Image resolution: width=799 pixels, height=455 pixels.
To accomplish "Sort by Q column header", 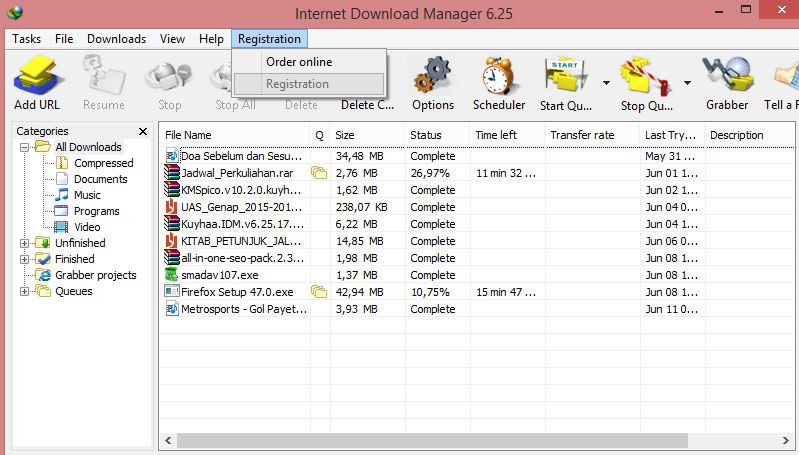I will [x=319, y=135].
